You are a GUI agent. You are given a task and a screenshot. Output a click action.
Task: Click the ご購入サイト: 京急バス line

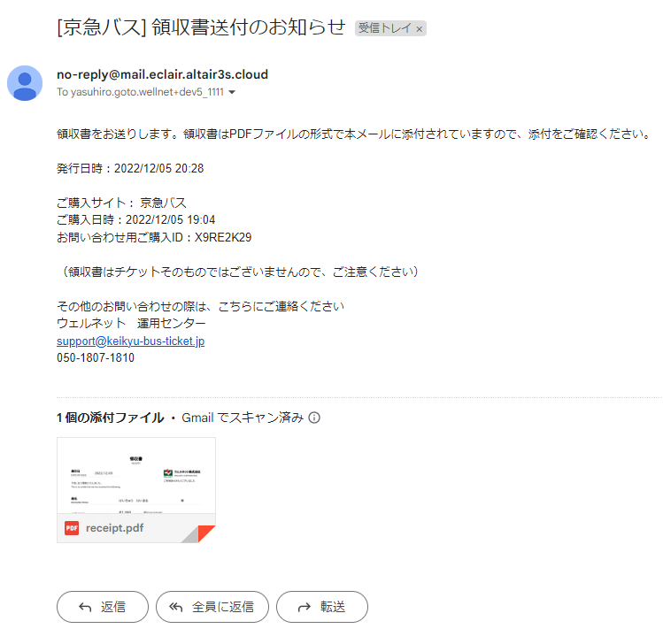pos(122,203)
